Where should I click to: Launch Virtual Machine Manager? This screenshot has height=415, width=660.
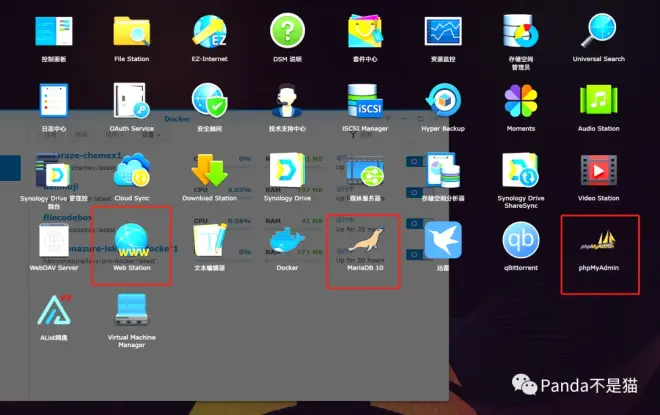tap(132, 310)
